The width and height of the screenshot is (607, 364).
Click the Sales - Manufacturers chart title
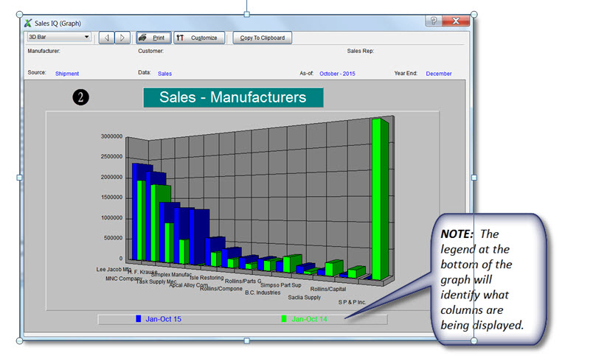(x=233, y=97)
